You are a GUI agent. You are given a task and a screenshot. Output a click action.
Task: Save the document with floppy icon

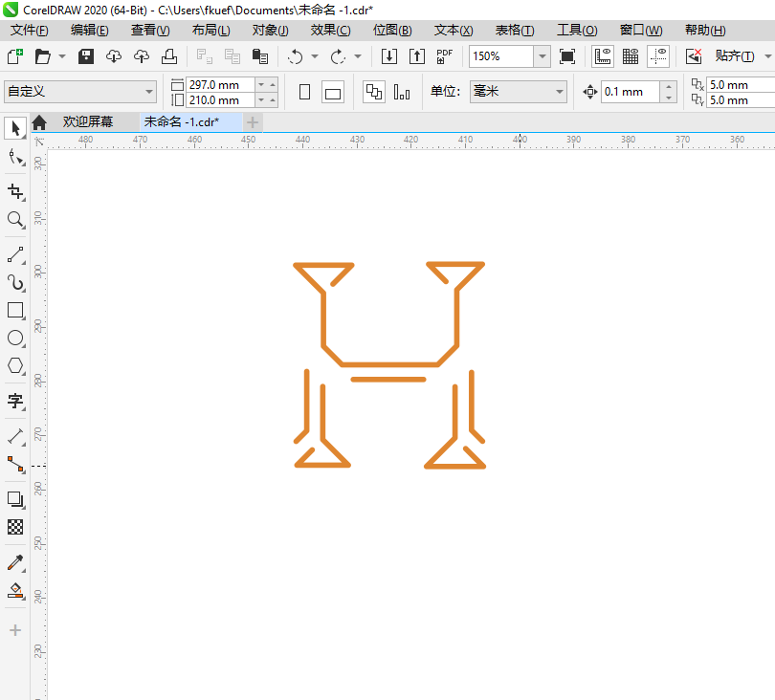[x=86, y=56]
